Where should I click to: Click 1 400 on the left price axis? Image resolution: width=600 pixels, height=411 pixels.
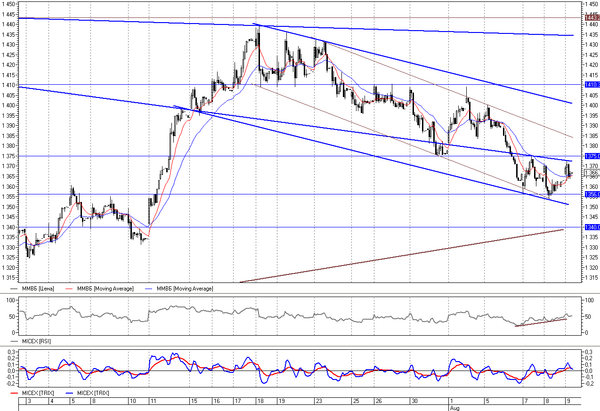[x=8, y=105]
